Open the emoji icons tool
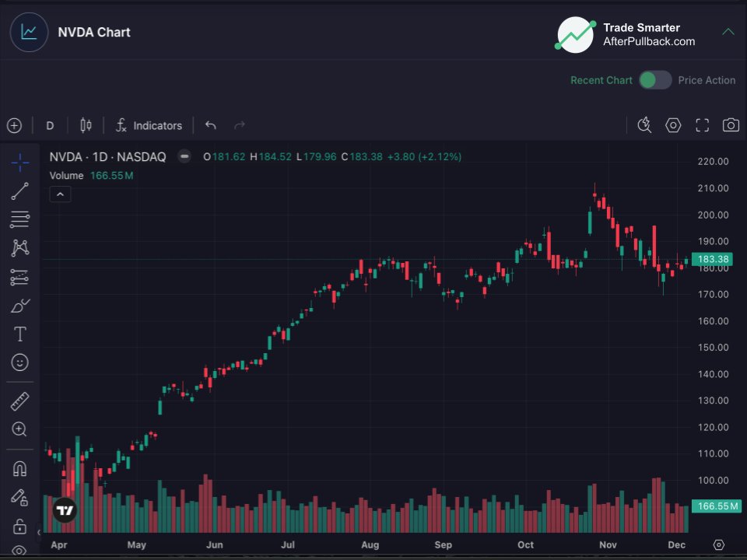 (x=20, y=363)
